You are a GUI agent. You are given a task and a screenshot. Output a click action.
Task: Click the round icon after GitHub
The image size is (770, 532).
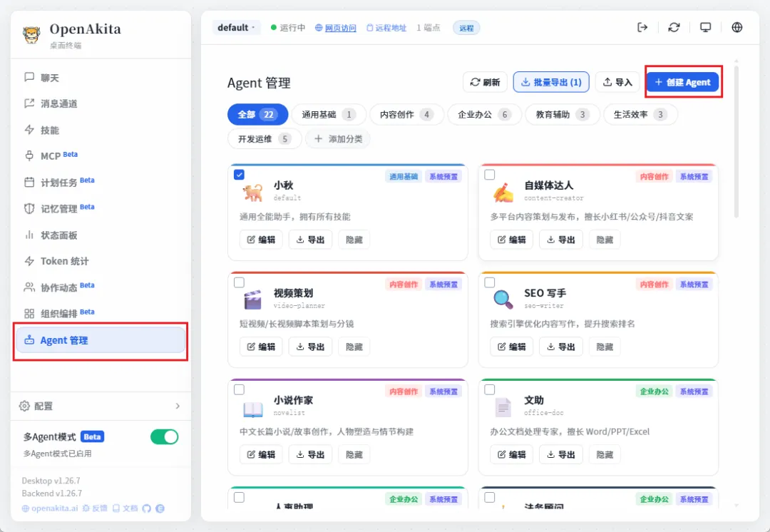160,508
